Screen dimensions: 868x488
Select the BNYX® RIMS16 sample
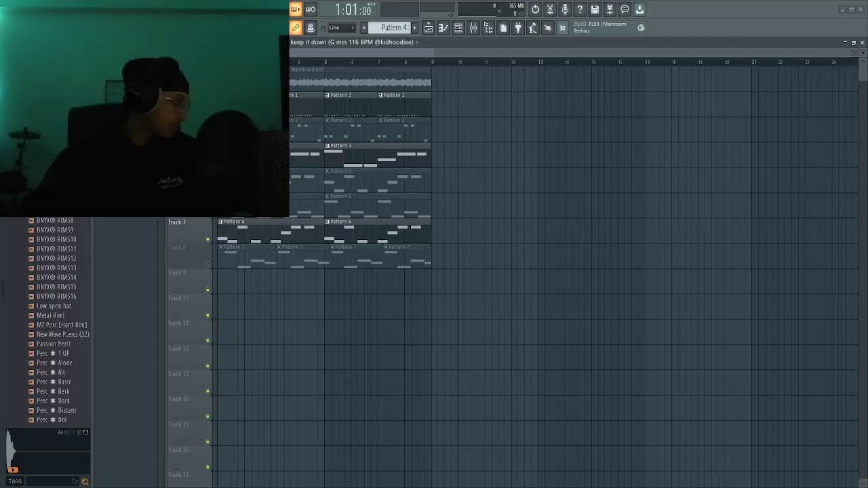pyautogui.click(x=56, y=296)
